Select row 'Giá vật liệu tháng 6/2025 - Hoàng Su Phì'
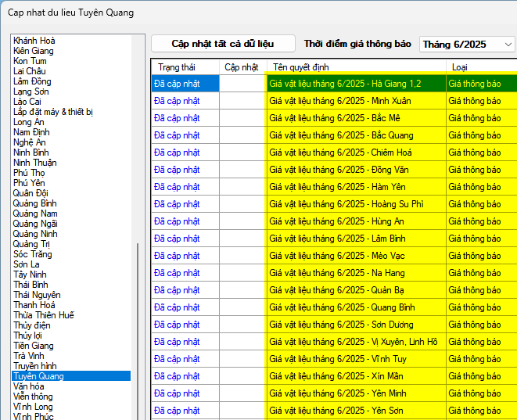 pyautogui.click(x=356, y=204)
